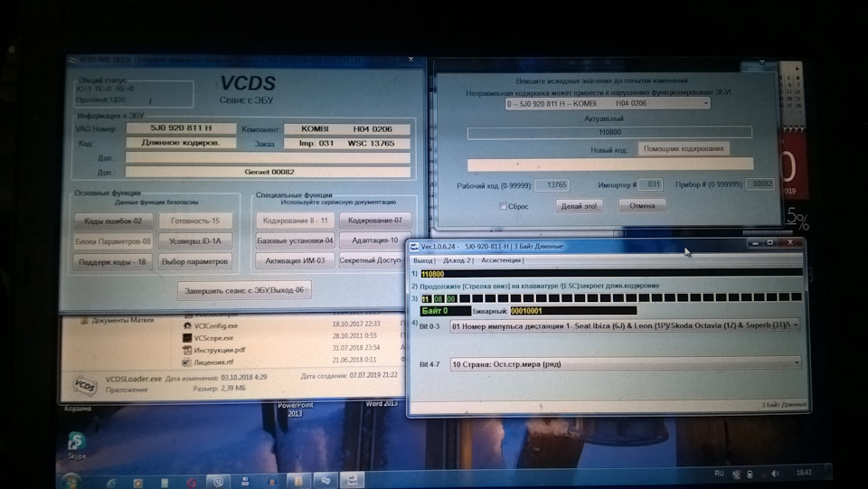This screenshot has width=868, height=489.
Task: Click the binary value 00010001 field
Action: [573, 311]
